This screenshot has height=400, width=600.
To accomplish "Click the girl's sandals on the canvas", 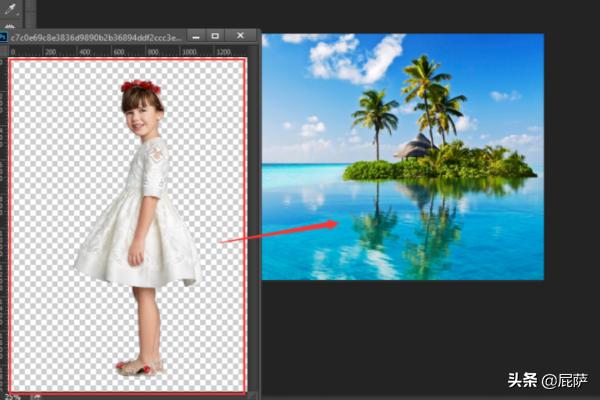I will coord(137,367).
